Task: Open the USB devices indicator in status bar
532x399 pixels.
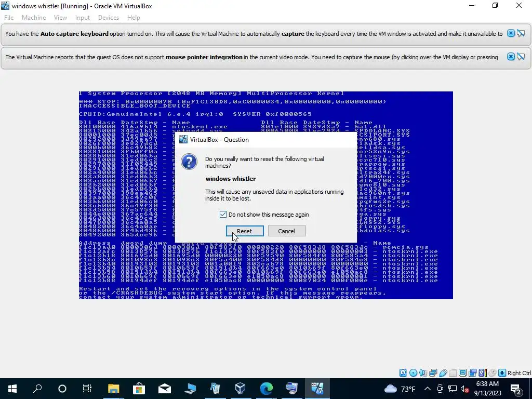Action: tap(443, 373)
